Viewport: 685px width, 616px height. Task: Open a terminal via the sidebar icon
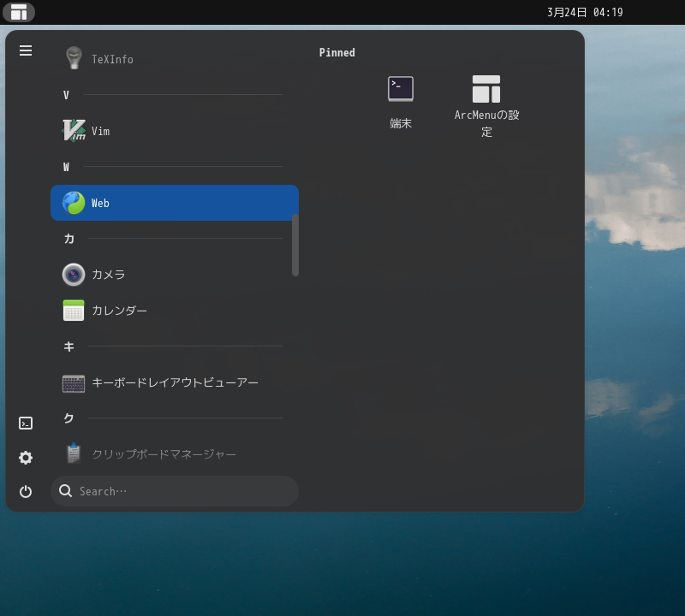25,423
